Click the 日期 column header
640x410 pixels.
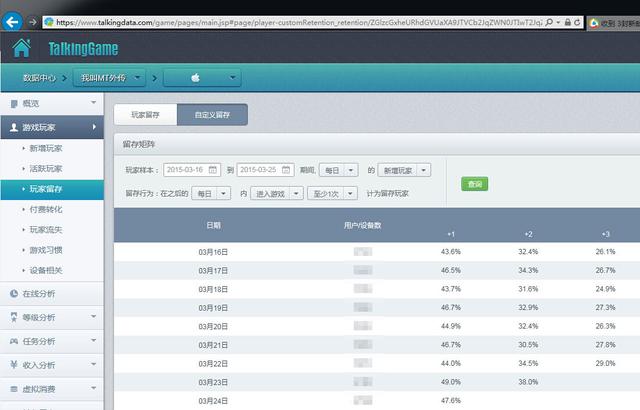point(213,225)
